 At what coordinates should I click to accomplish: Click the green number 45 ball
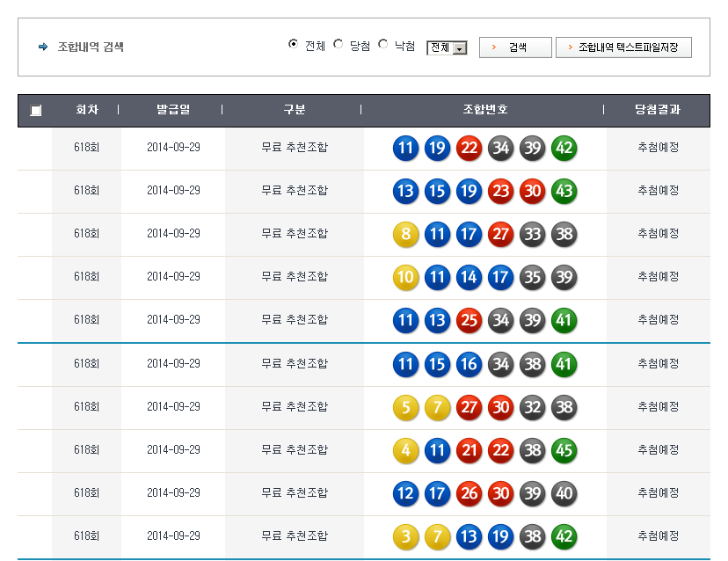pyautogui.click(x=564, y=449)
